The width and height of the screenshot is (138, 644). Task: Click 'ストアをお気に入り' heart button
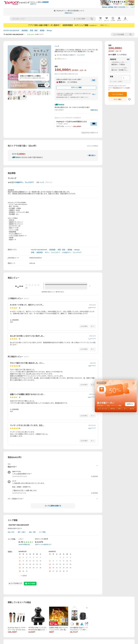tap(15, 583)
